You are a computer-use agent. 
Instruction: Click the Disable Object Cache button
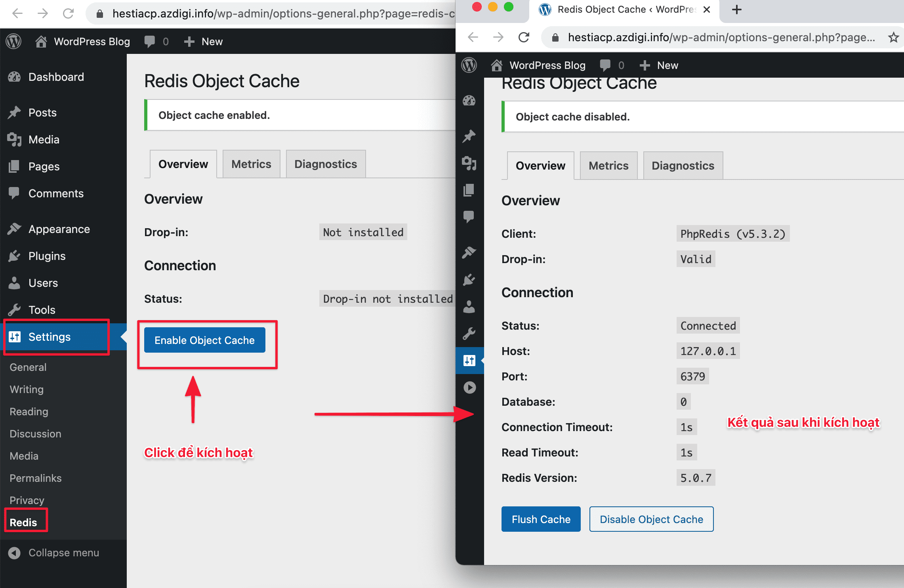click(651, 519)
